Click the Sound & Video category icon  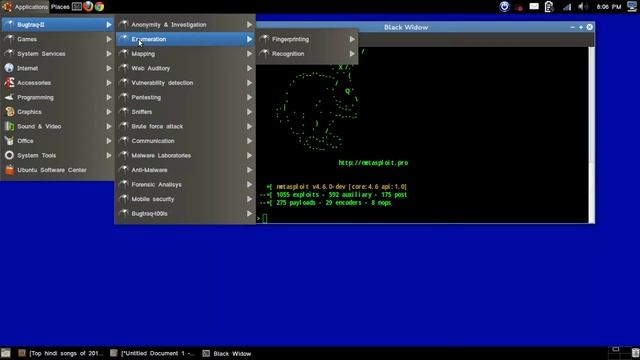9,127
